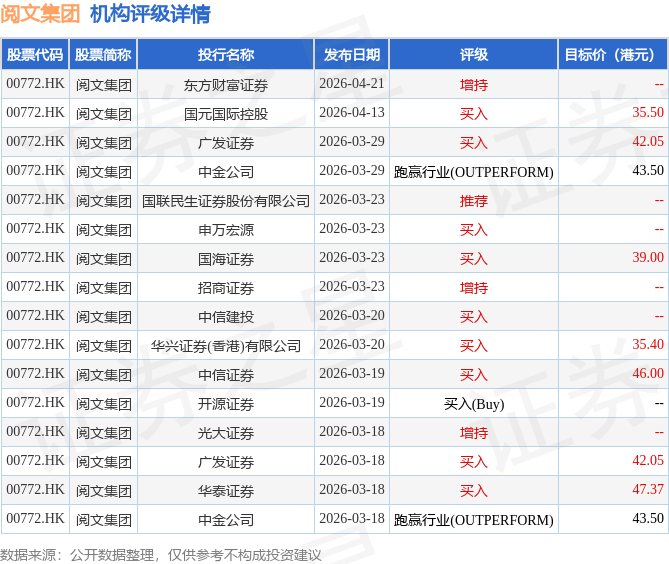Viewport: 669px width, 564px height.
Task: Click the 46.00 target price for 中信证券
Action: click(x=648, y=373)
